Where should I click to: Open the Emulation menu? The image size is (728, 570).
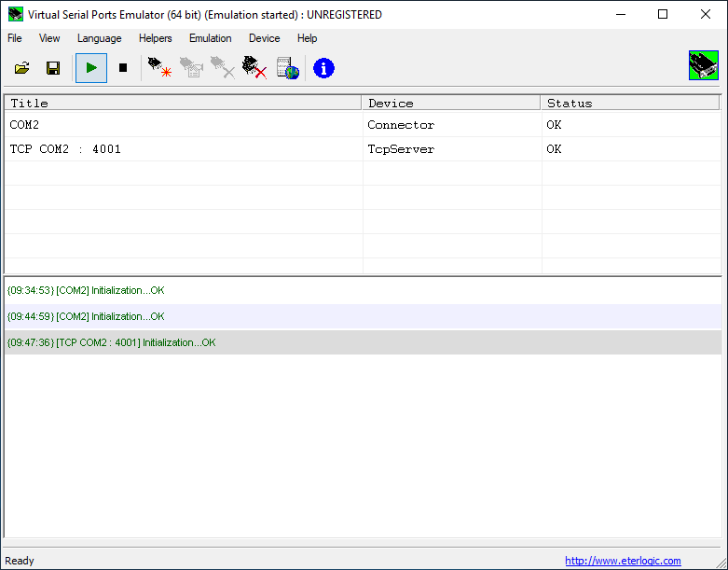point(211,38)
